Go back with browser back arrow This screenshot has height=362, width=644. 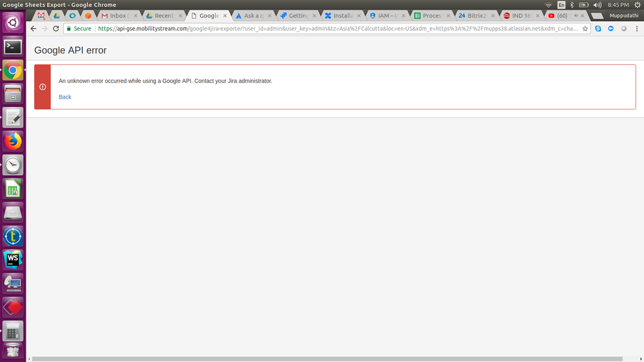[34, 28]
